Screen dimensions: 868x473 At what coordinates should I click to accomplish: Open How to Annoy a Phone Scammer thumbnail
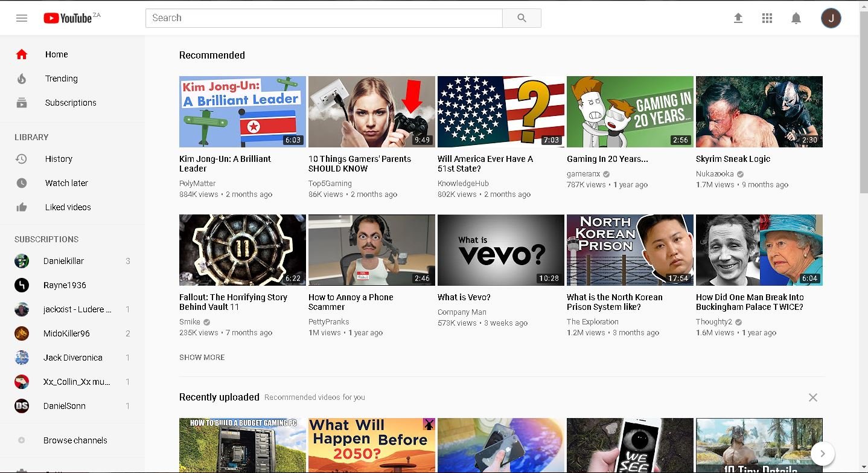point(372,250)
